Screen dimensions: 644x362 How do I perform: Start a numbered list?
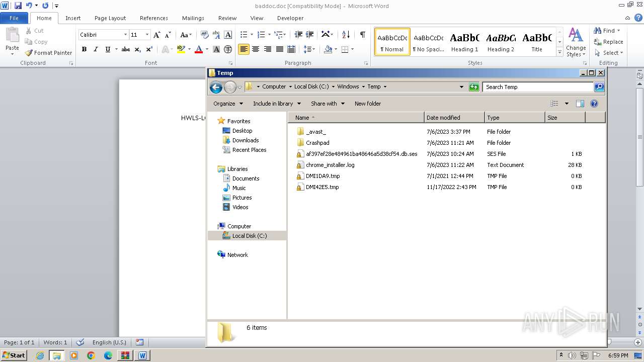(x=261, y=35)
